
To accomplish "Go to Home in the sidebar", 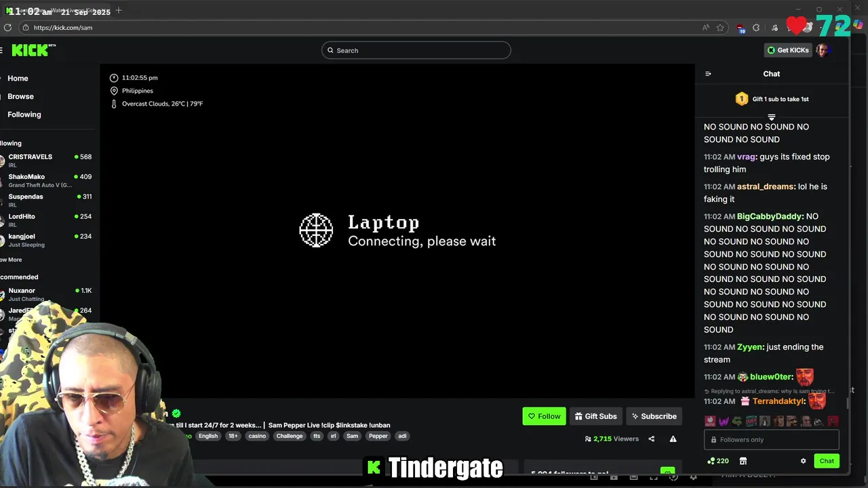I will point(18,79).
